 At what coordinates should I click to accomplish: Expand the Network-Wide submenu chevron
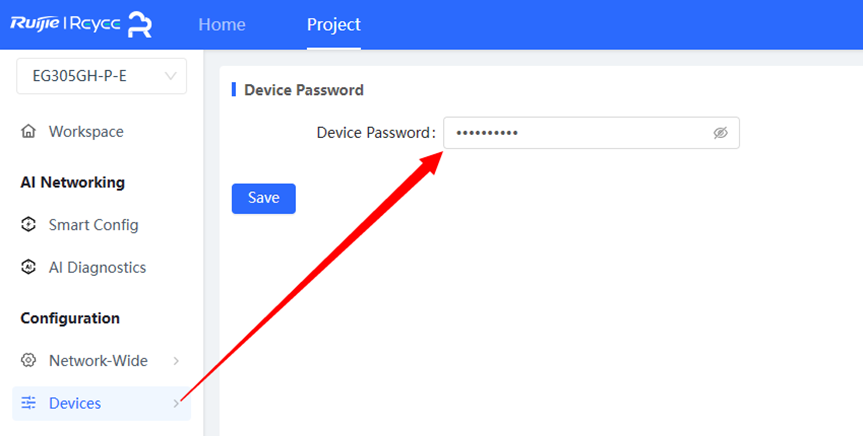176,361
